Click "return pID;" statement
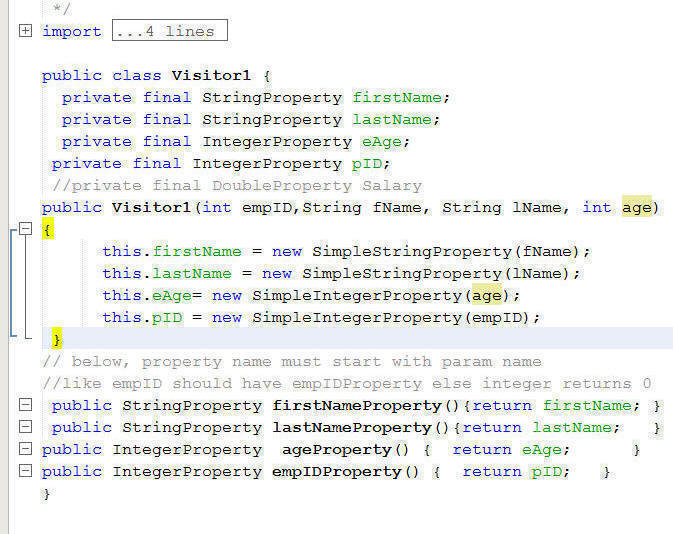The width and height of the screenshot is (673, 534). (x=516, y=471)
